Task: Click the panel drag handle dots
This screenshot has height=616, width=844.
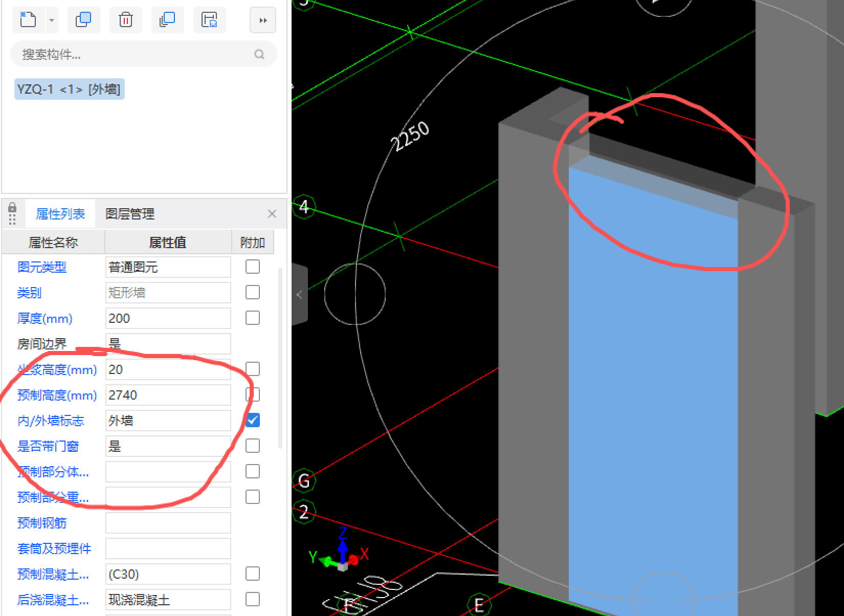Action: pos(12,220)
